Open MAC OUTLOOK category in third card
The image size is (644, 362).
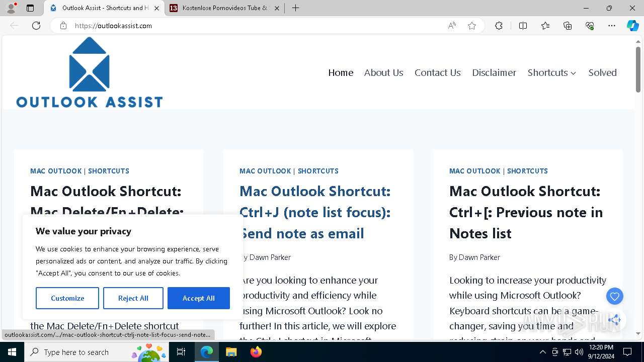point(475,171)
